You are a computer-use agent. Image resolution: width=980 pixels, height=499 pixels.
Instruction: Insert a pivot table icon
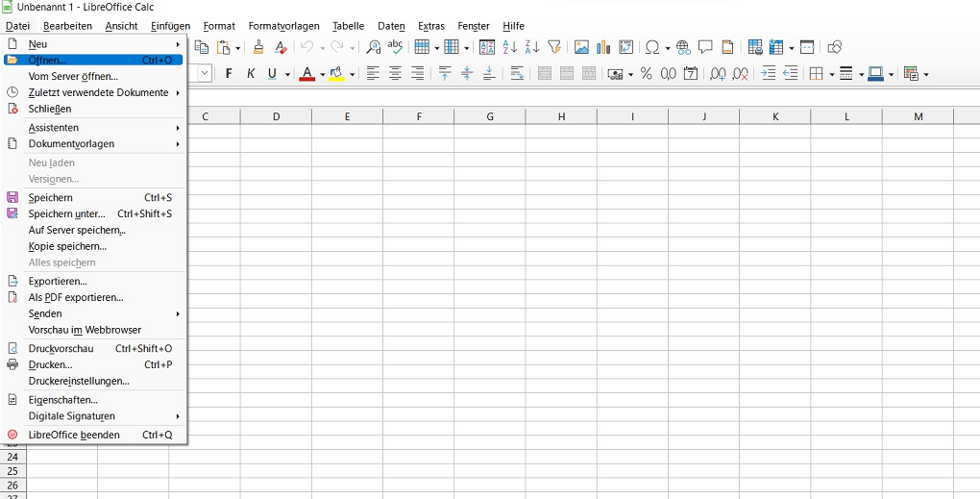[x=625, y=47]
